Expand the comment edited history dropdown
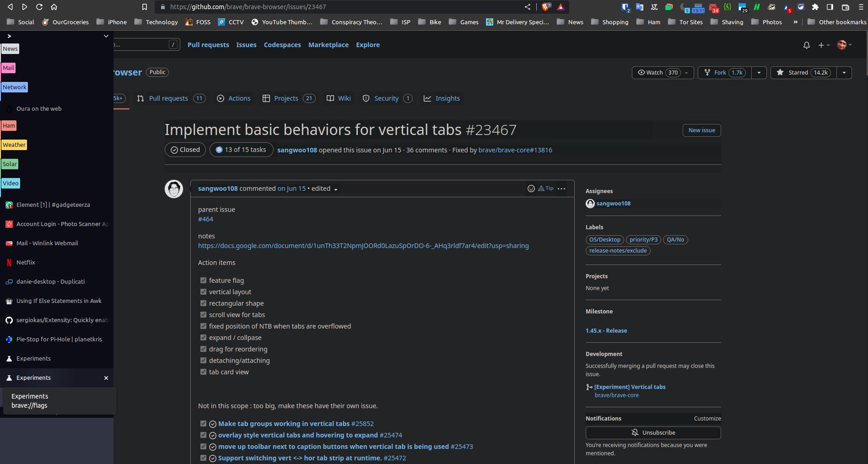 [x=336, y=189]
